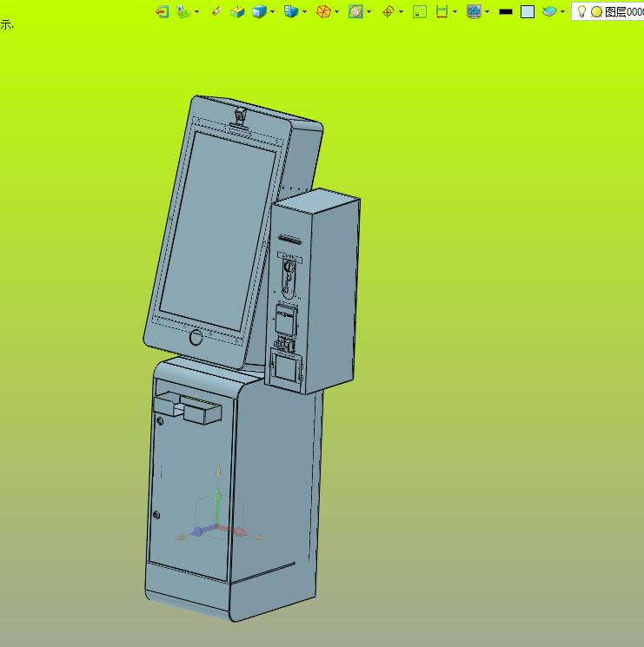Click the blue view orientation cube icon
644x647 pixels.
pyautogui.click(x=291, y=11)
